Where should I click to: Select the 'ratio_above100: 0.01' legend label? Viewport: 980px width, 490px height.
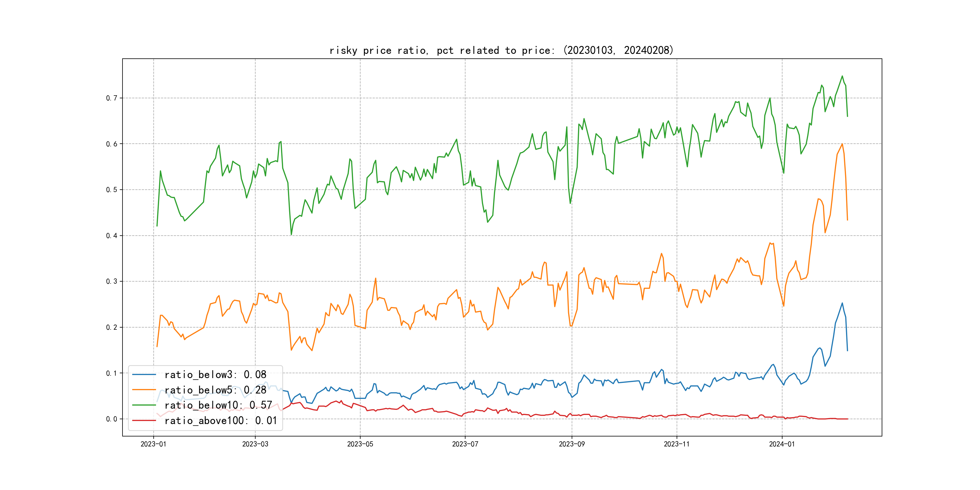tap(221, 420)
